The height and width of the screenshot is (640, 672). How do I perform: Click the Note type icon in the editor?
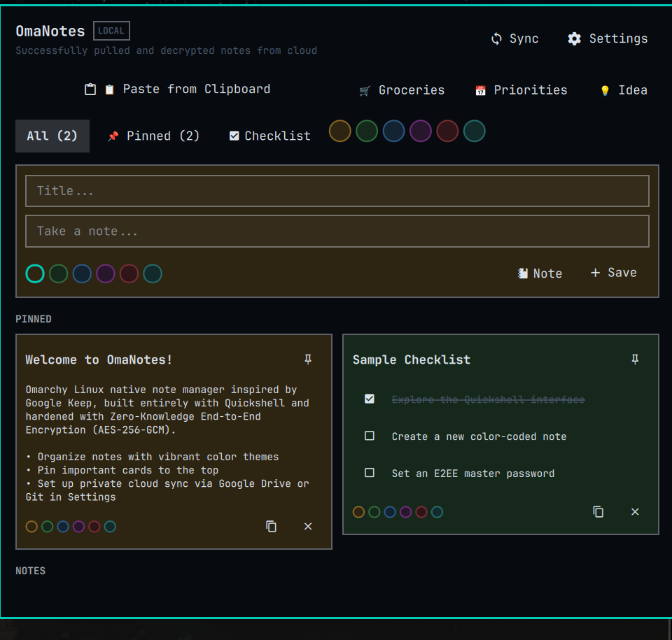point(523,273)
